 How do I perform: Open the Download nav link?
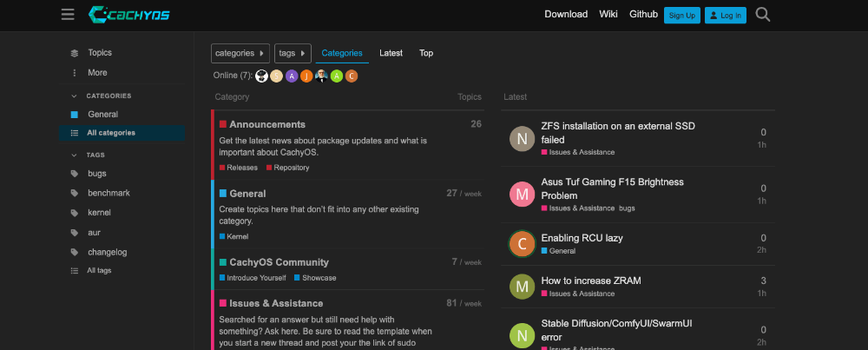pyautogui.click(x=566, y=15)
